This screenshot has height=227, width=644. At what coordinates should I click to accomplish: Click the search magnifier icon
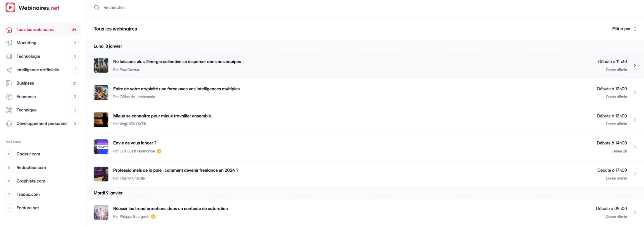point(97,8)
